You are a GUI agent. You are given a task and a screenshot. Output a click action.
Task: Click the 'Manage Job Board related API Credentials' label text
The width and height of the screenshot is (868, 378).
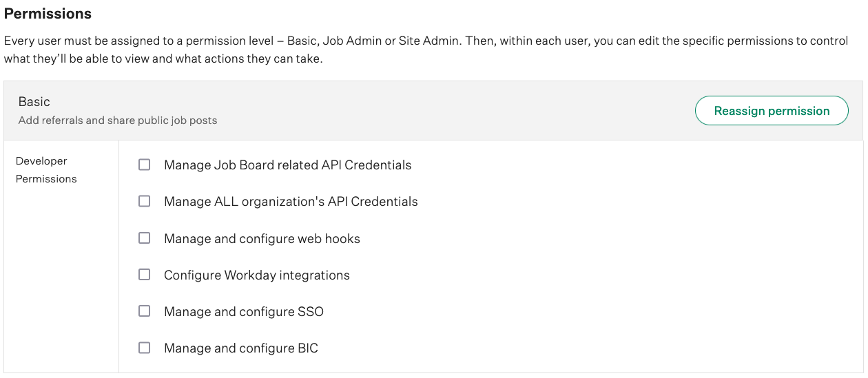tap(287, 165)
